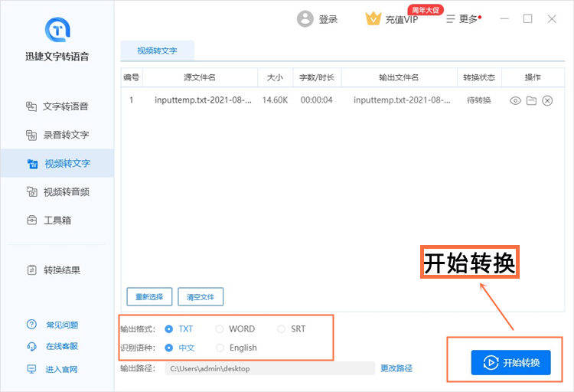The height and width of the screenshot is (392, 574).
Task: Click the output path field
Action: click(x=268, y=368)
